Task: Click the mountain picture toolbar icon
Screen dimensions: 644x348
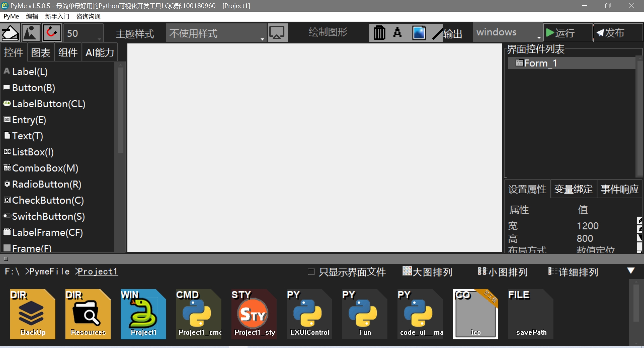Action: point(31,33)
